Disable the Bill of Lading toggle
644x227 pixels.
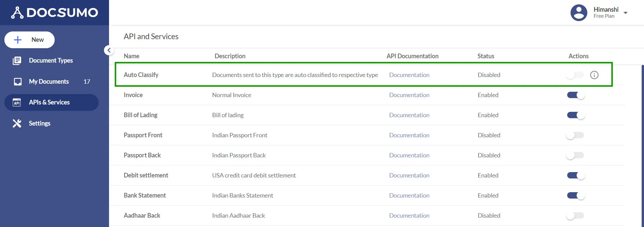pos(576,115)
